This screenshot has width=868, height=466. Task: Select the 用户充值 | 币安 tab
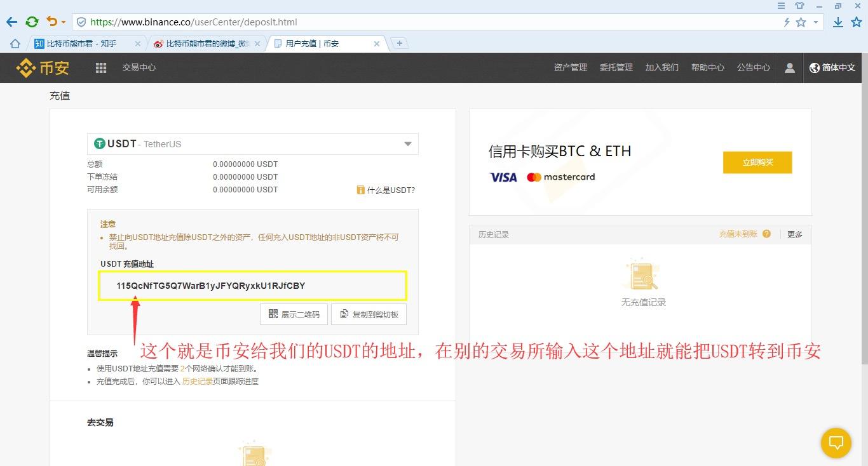point(327,43)
